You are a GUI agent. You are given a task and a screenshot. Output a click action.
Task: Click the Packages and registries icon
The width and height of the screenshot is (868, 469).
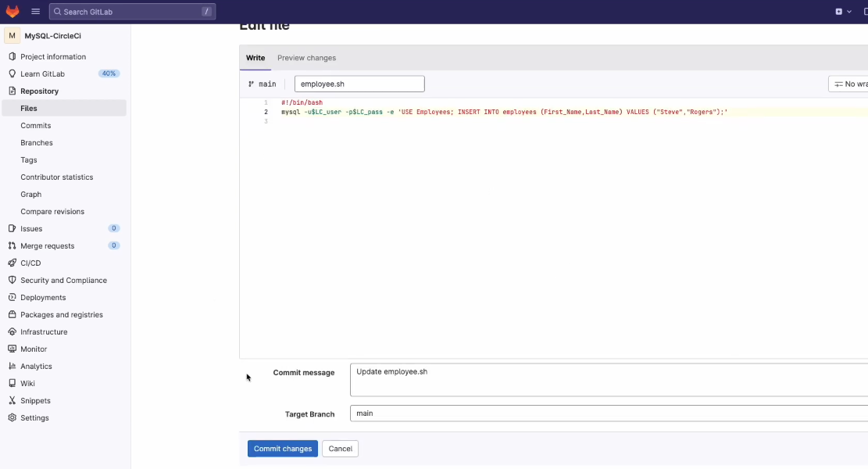[13, 314]
